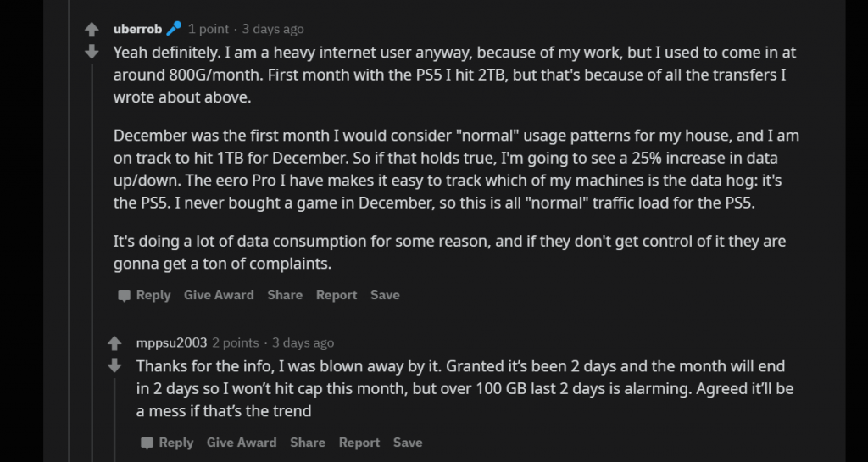The height and width of the screenshot is (462, 868).
Task: Share mppsu2003's reply
Action: (x=308, y=443)
